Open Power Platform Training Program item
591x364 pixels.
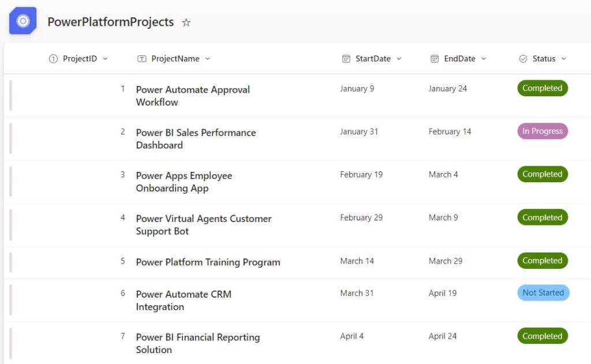(x=208, y=262)
